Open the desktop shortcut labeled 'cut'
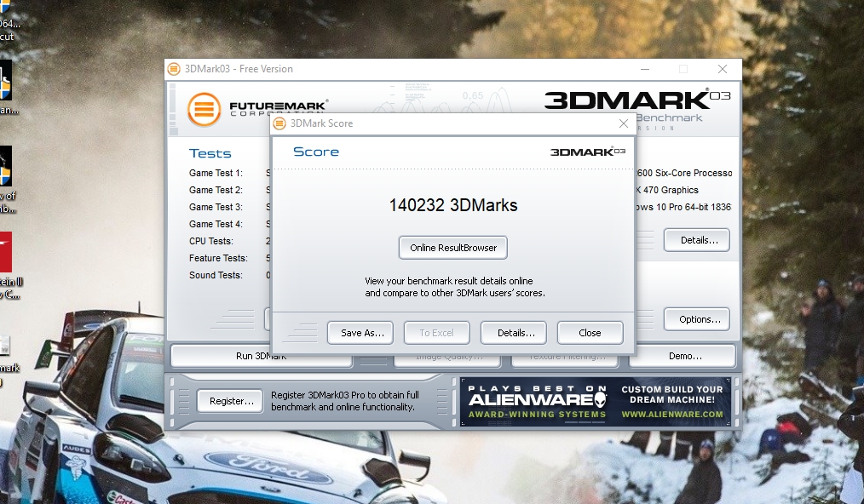 7,37
